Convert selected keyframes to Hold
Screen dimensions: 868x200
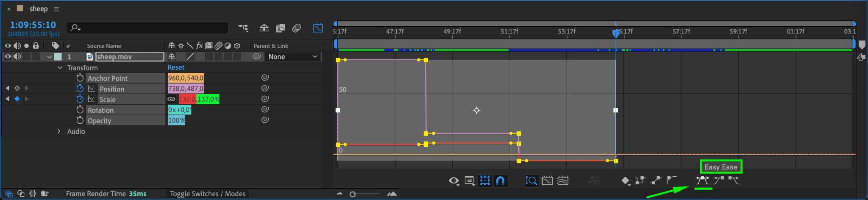[x=640, y=181]
